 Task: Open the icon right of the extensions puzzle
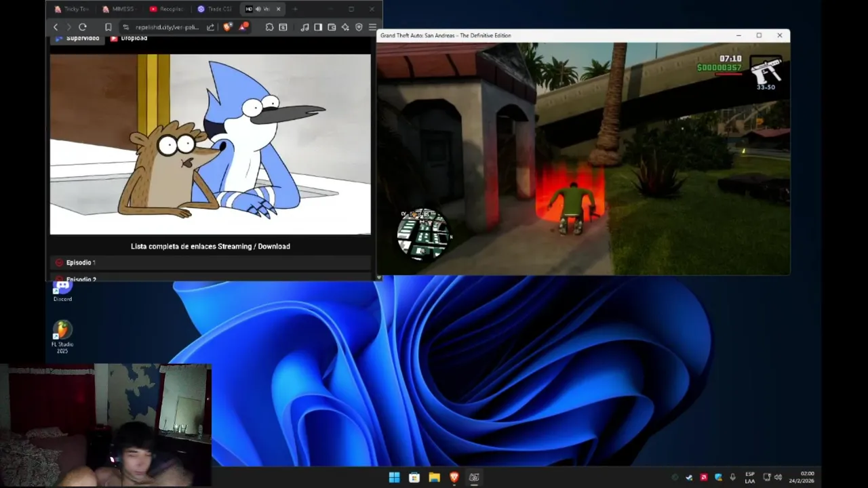(283, 27)
